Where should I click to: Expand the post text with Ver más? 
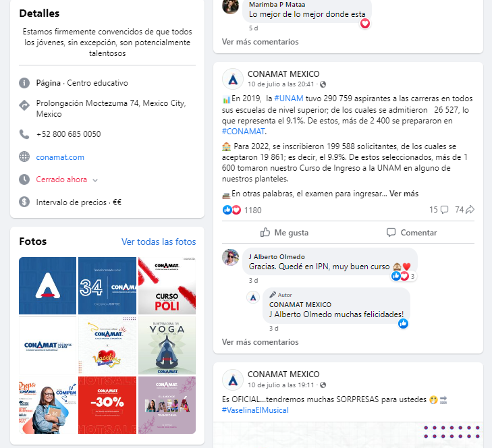click(404, 194)
